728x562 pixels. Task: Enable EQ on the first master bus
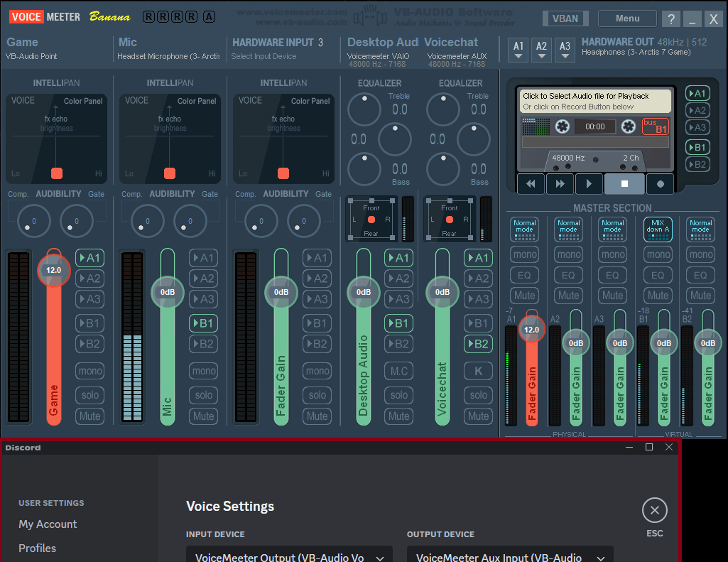(523, 275)
